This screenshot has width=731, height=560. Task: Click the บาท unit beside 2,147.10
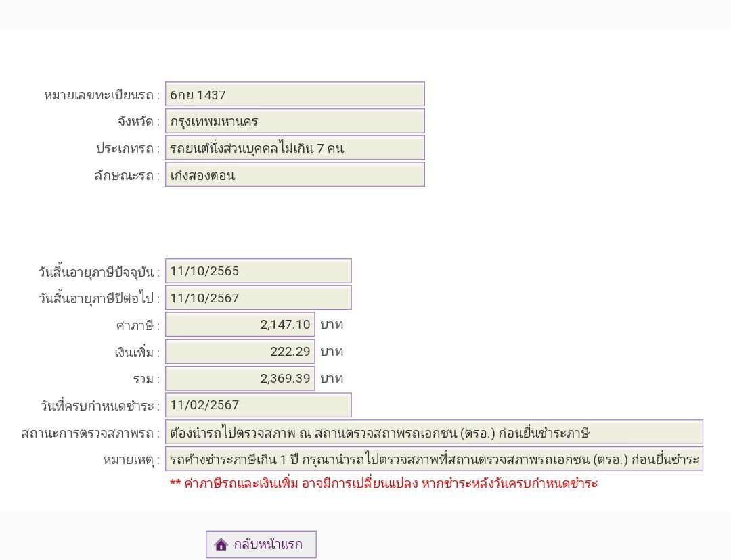(332, 325)
